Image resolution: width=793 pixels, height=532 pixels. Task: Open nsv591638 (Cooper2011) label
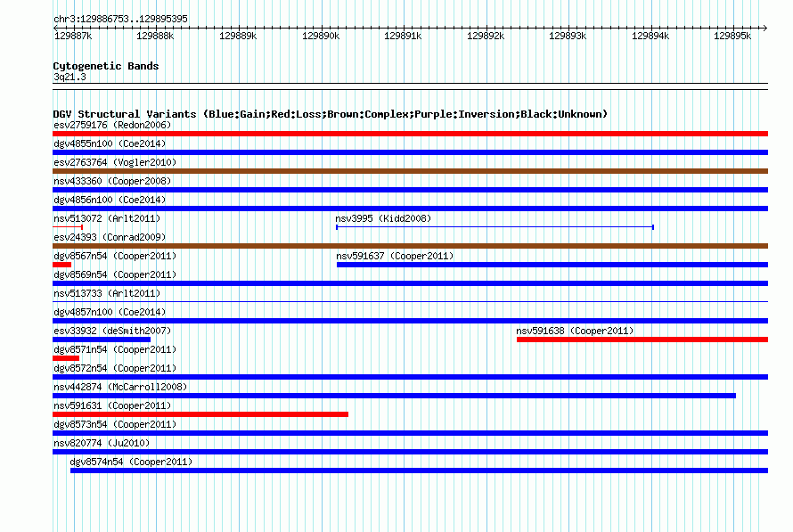pos(575,331)
